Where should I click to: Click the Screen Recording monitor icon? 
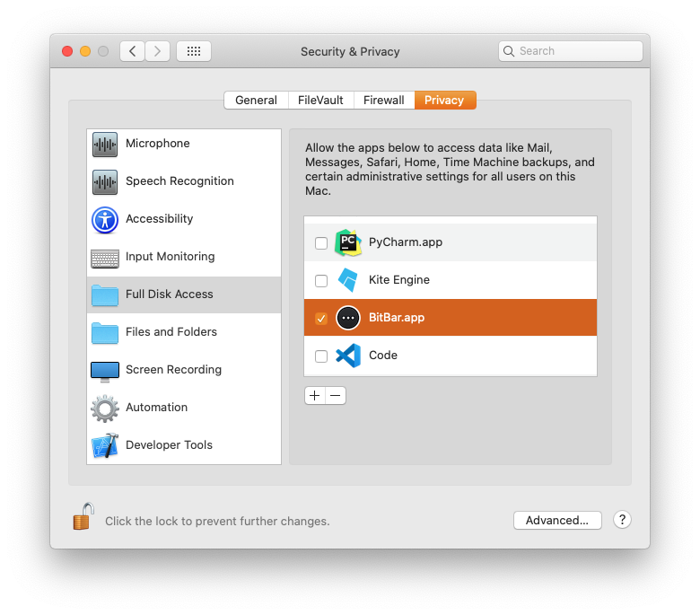(105, 372)
